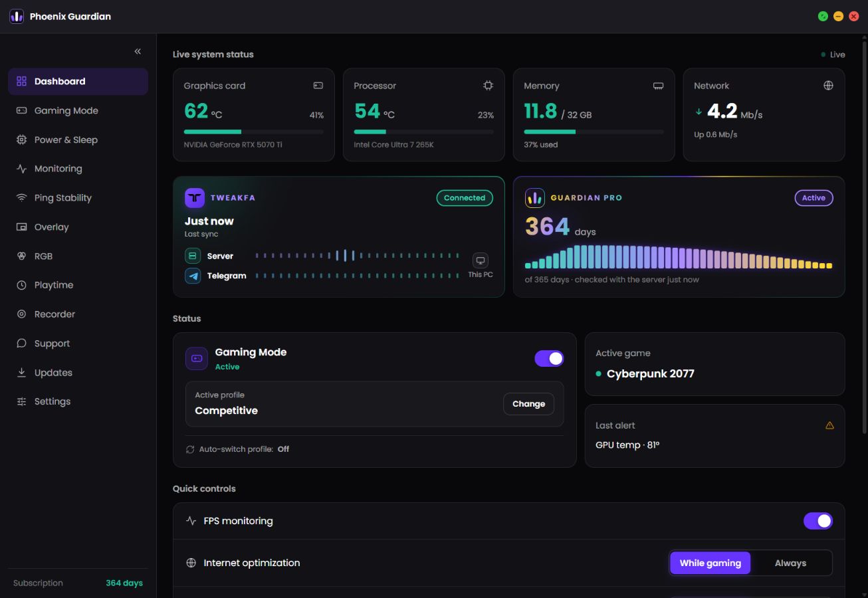Click the Processor usage bar
This screenshot has width=868, height=598.
[x=424, y=132]
